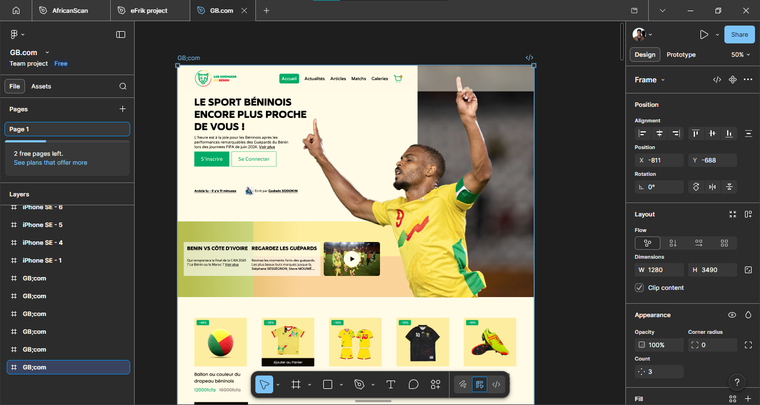
Task: Align bottom icon in Alignment row
Action: pos(729,134)
